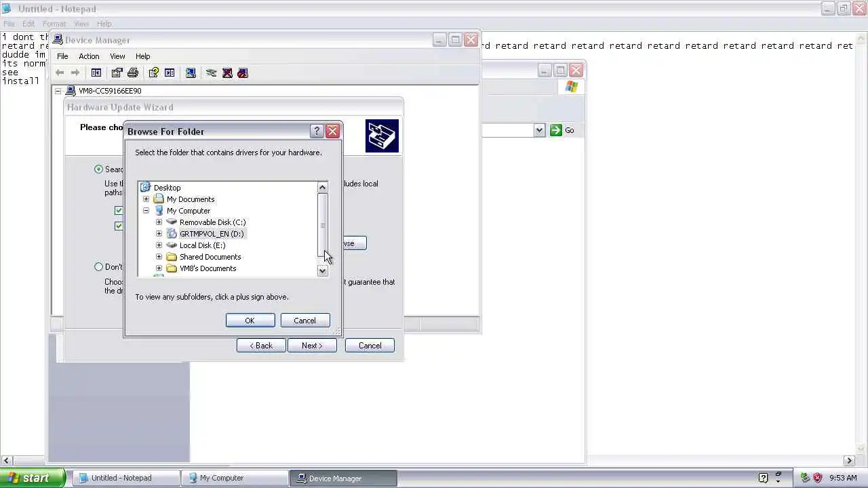Click the My Computer icon in folder tree
868x488 pixels.
(159, 211)
